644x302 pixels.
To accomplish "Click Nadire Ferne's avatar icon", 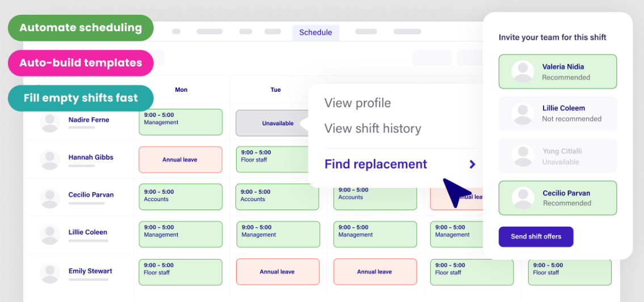I will coord(50,123).
